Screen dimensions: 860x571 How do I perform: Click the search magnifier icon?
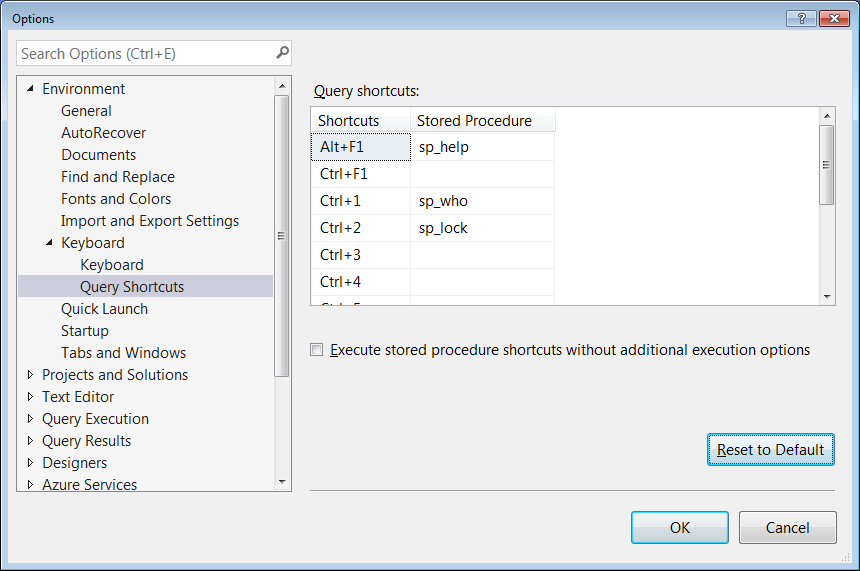click(x=282, y=53)
